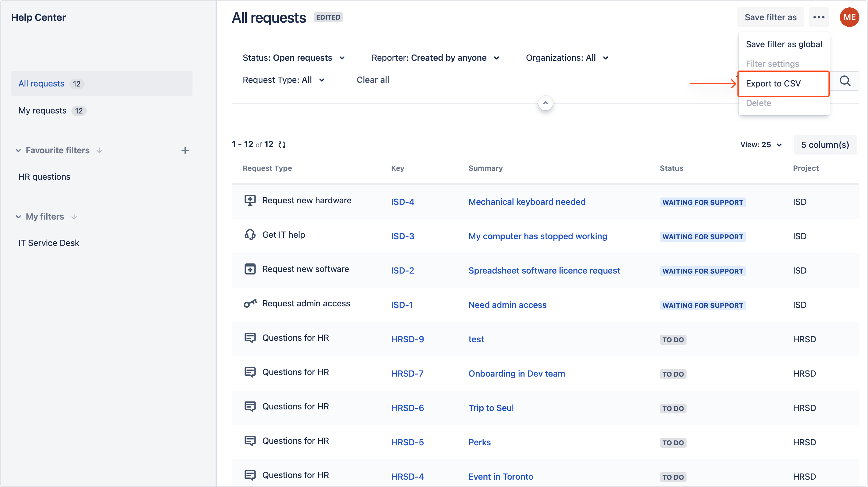Click the ME user avatar
The height and width of the screenshot is (487, 868).
849,17
